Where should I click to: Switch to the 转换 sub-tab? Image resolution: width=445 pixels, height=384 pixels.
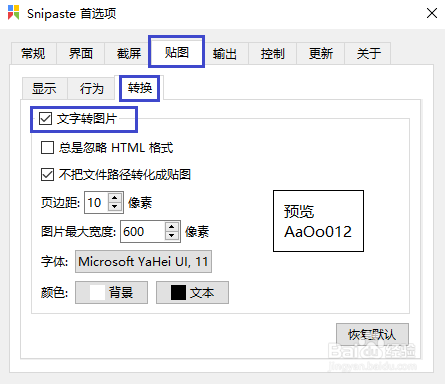pyautogui.click(x=140, y=88)
